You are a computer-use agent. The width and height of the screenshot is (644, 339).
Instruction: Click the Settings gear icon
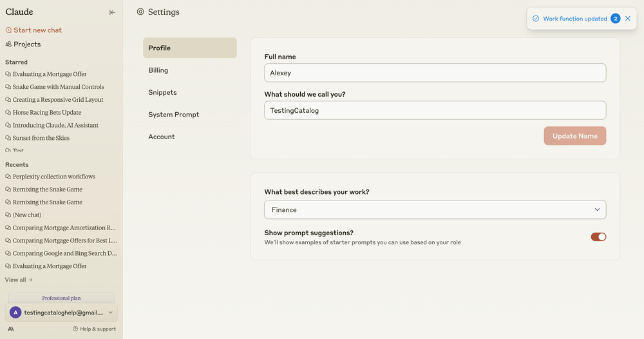point(140,12)
